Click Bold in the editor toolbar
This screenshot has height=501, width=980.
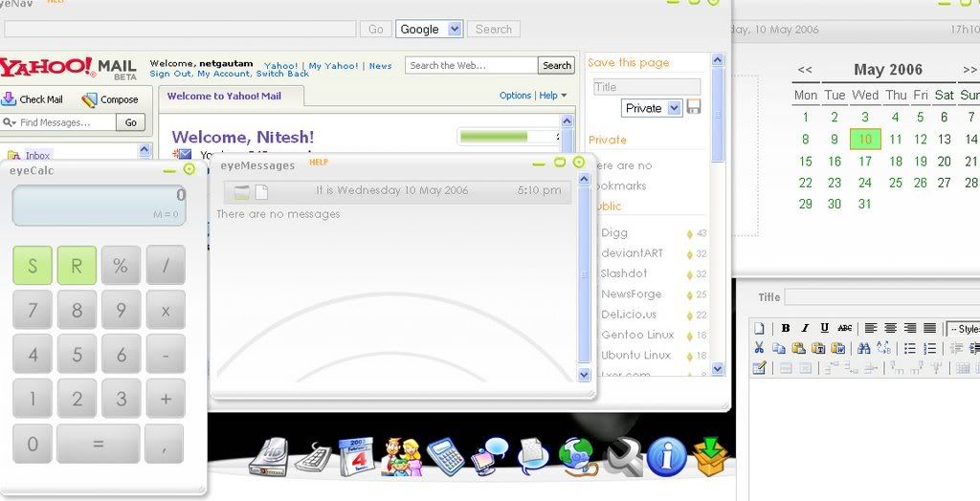(x=786, y=328)
